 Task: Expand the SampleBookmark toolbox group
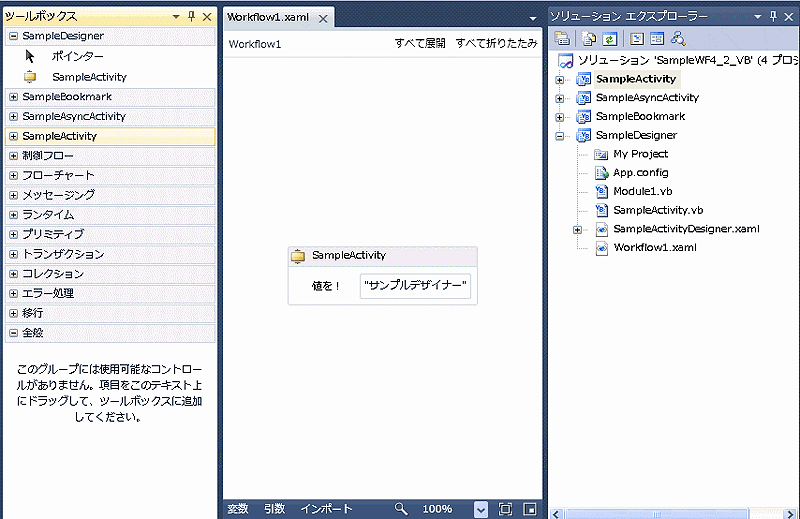coord(14,96)
